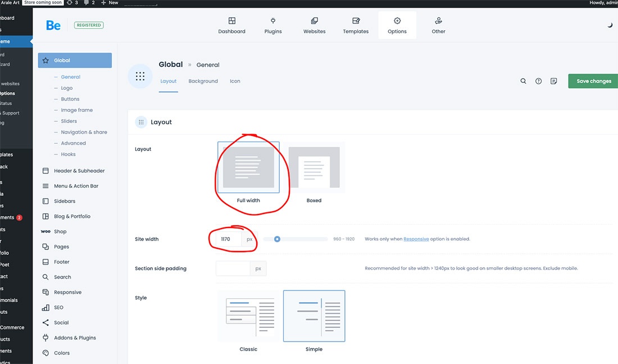This screenshot has width=618, height=364.
Task: Click the Save changes button
Action: pyautogui.click(x=593, y=81)
